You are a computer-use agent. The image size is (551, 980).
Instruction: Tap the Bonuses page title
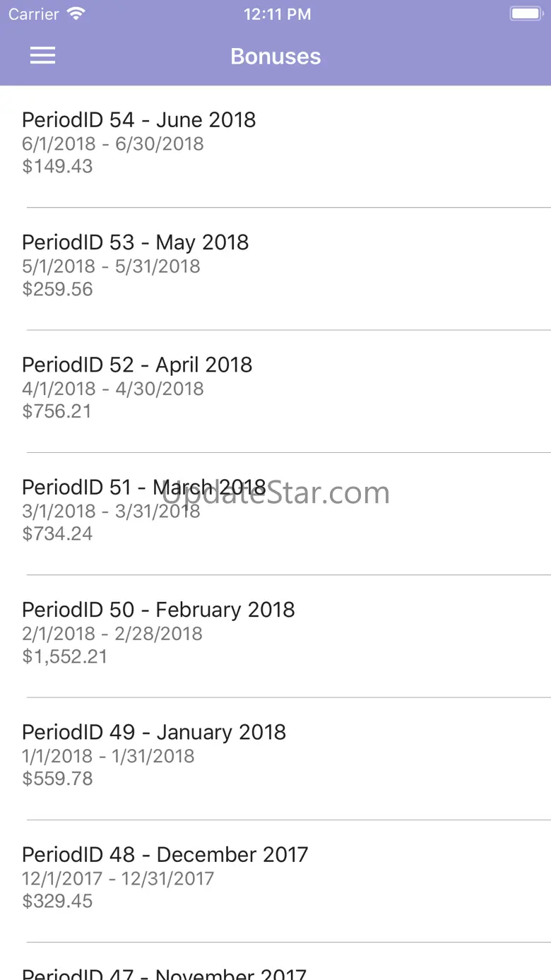(x=275, y=57)
